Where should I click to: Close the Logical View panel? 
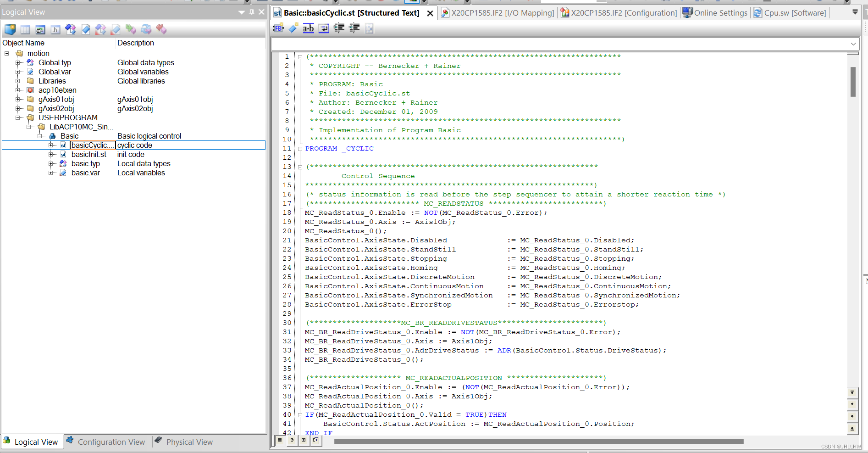pos(261,12)
